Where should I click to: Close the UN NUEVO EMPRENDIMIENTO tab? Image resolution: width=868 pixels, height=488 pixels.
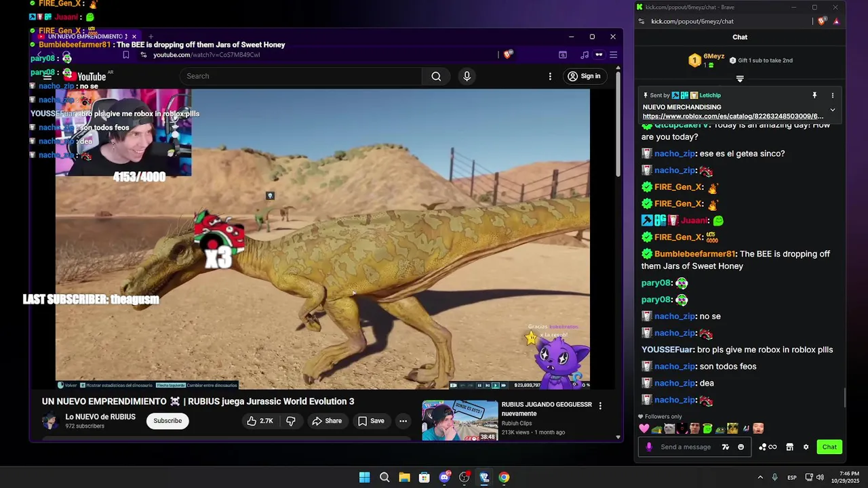tap(134, 36)
